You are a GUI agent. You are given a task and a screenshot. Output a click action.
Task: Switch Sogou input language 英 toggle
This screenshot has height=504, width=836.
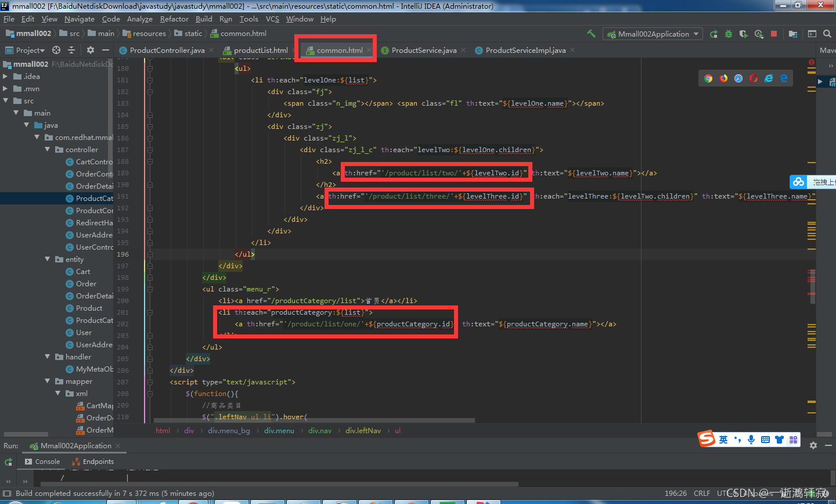point(723,440)
